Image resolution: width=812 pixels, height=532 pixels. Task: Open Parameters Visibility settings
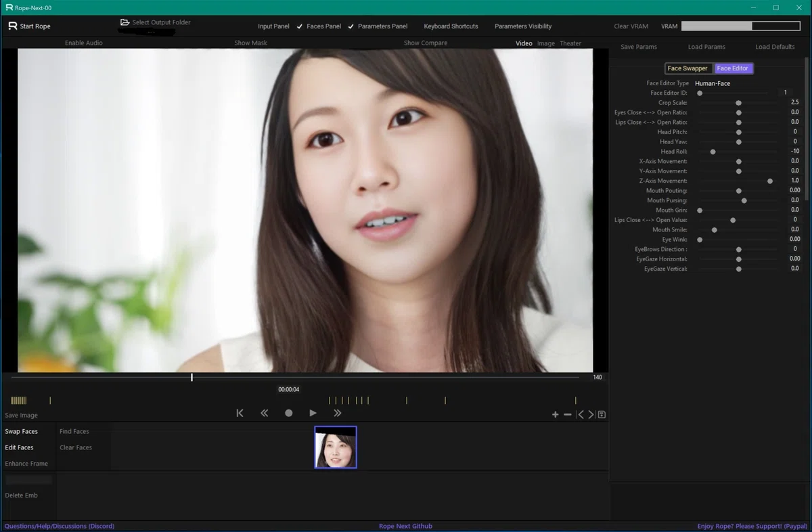tap(523, 26)
